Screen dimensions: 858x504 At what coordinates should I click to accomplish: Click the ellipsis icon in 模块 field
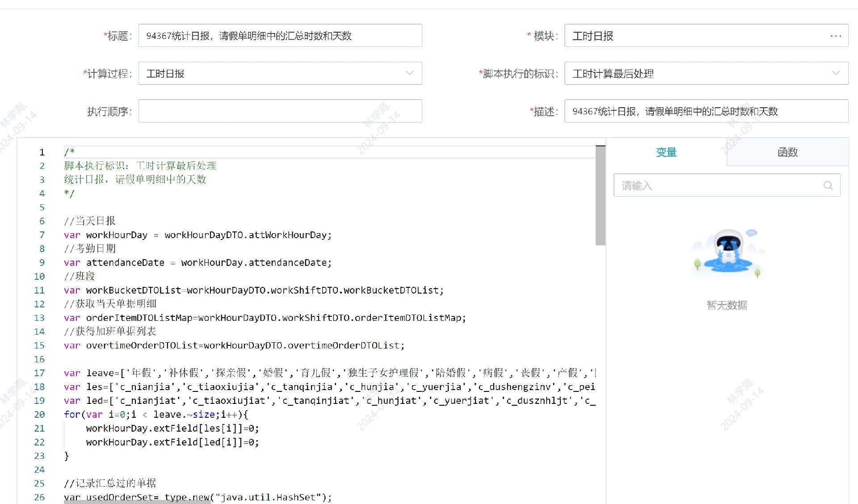click(835, 36)
